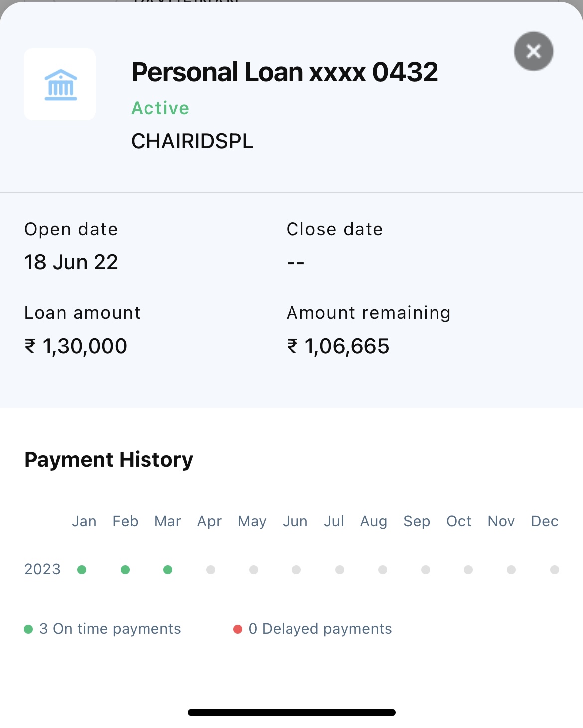
Task: Select the February 2023 green payment dot
Action: pyautogui.click(x=125, y=570)
